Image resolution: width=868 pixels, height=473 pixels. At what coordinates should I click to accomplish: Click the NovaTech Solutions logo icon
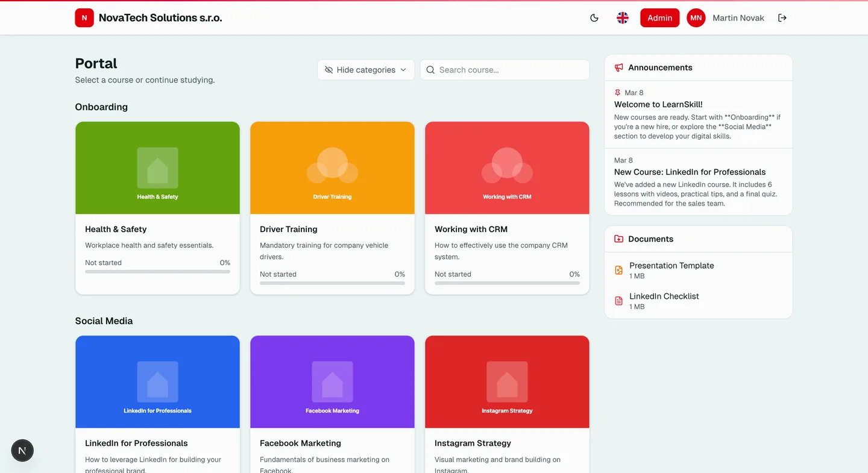[84, 17]
